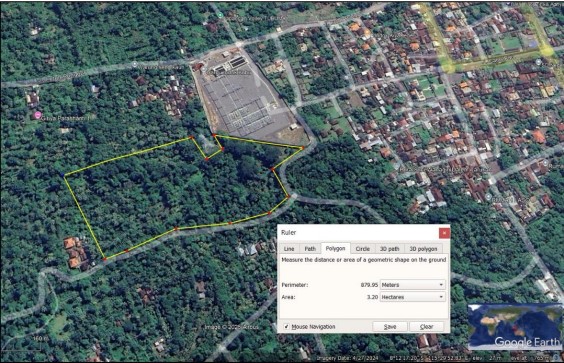The height and width of the screenshot is (363, 564).
Task: Click the blue starting vertex of the polygon
Action: (64, 176)
